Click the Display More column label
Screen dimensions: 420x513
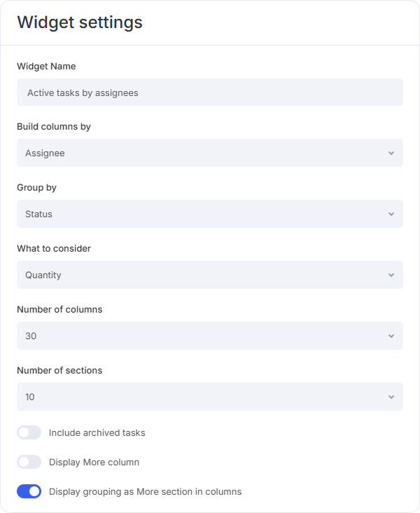point(94,462)
